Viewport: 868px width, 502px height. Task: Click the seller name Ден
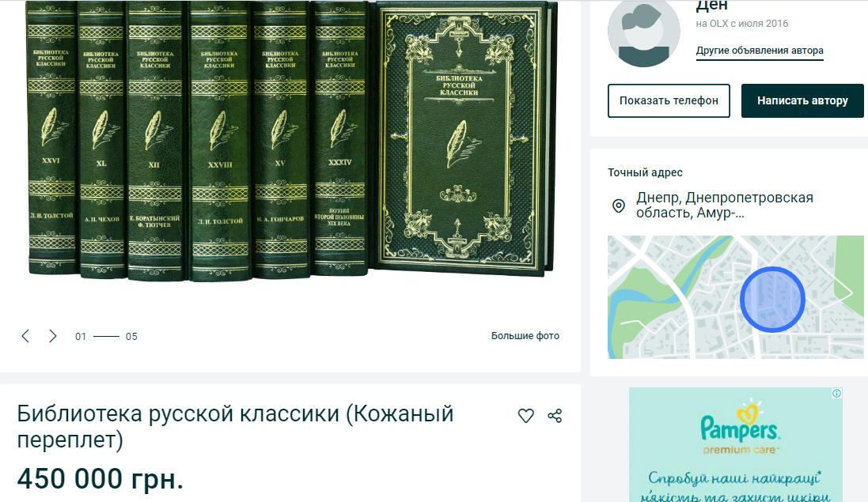[x=711, y=6]
